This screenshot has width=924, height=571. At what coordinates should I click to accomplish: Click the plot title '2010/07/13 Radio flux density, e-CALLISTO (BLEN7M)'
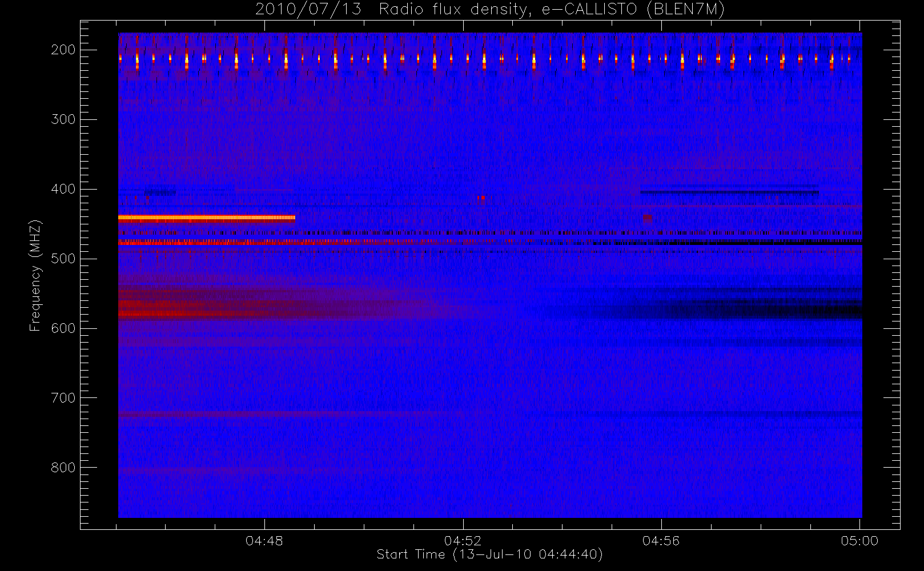point(490,10)
